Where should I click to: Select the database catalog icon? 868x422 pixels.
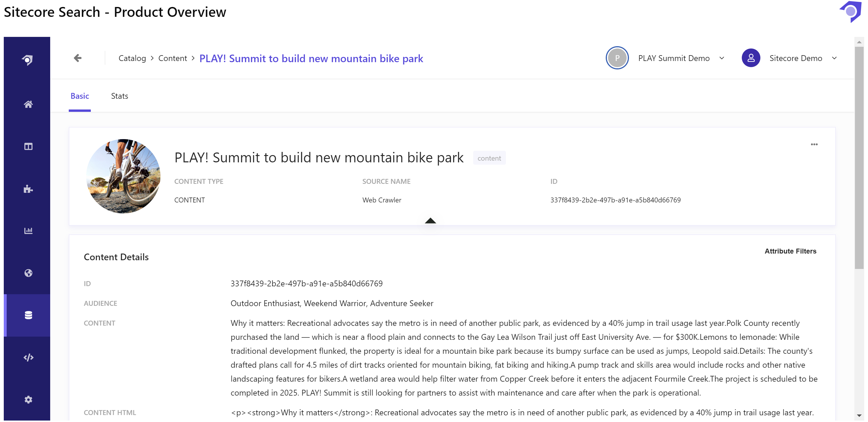[28, 315]
